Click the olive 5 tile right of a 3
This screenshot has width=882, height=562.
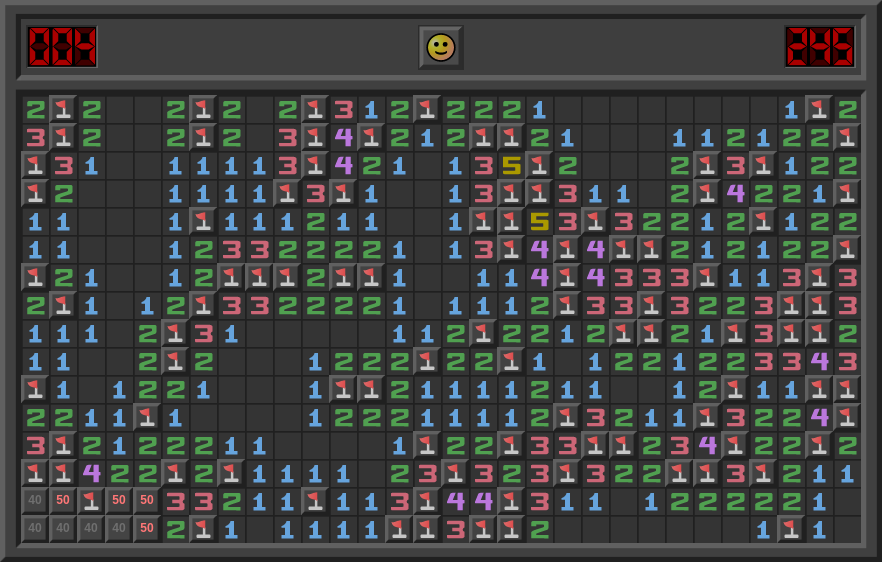512,165
